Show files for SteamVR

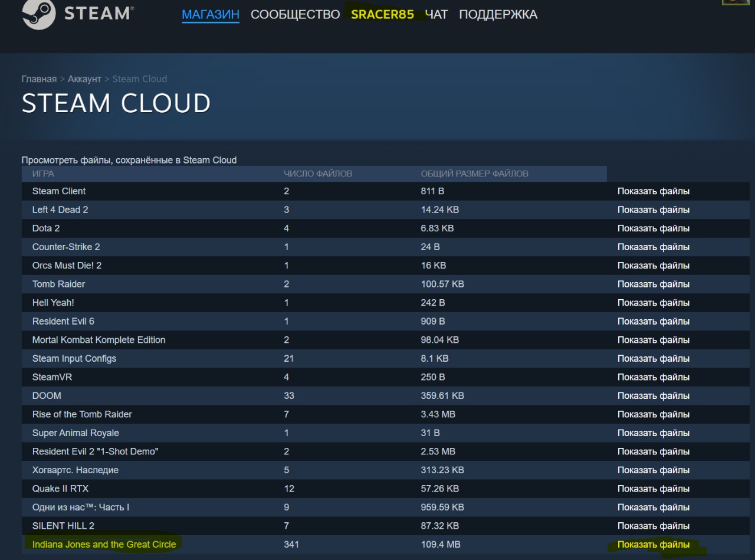pyautogui.click(x=654, y=377)
